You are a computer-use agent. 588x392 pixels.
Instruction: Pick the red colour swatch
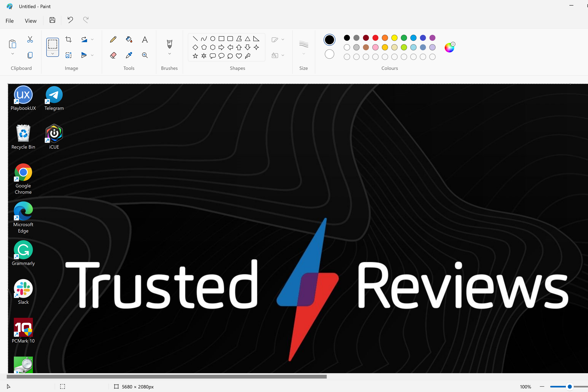point(375,38)
